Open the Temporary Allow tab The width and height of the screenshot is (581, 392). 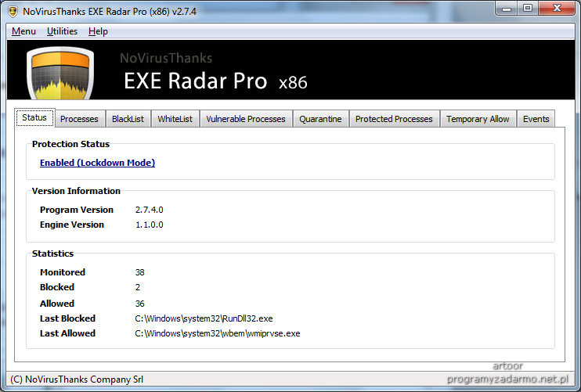point(478,119)
